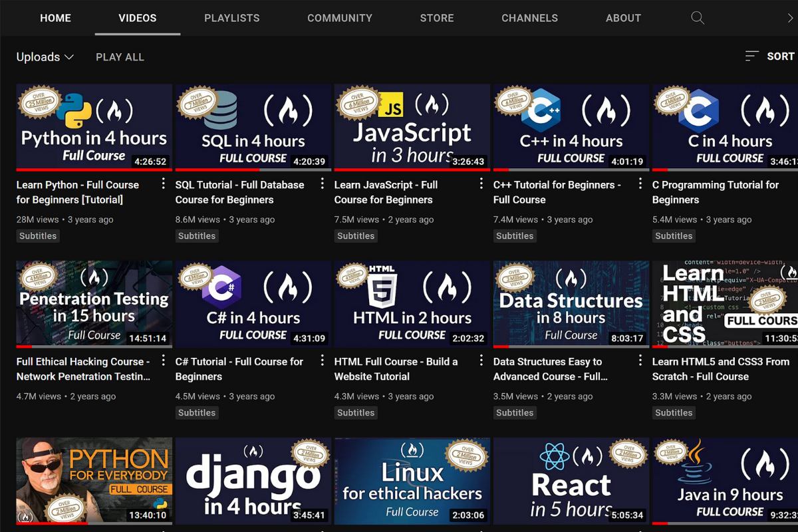Expand the Uploads dropdown
Screen dimensions: 798x532
45,57
